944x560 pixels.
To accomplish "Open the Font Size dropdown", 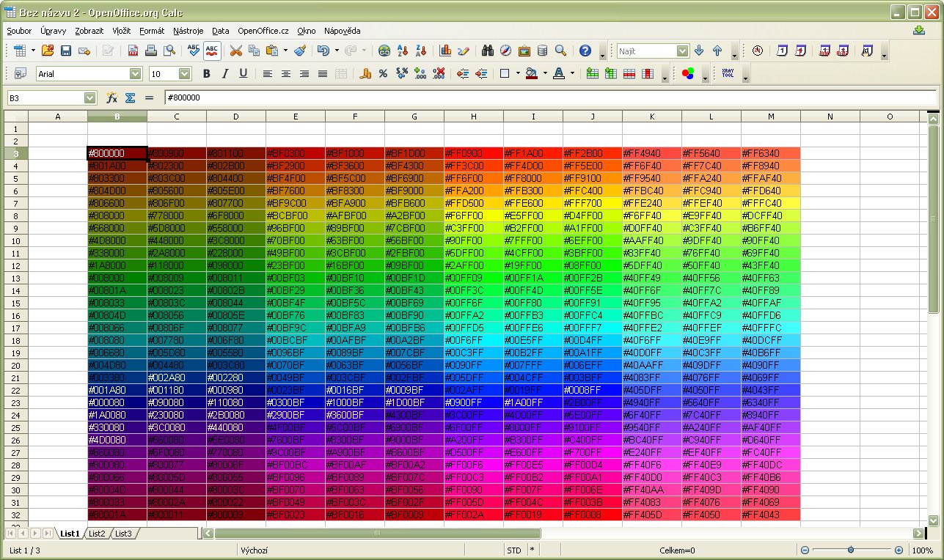I will pyautogui.click(x=185, y=73).
